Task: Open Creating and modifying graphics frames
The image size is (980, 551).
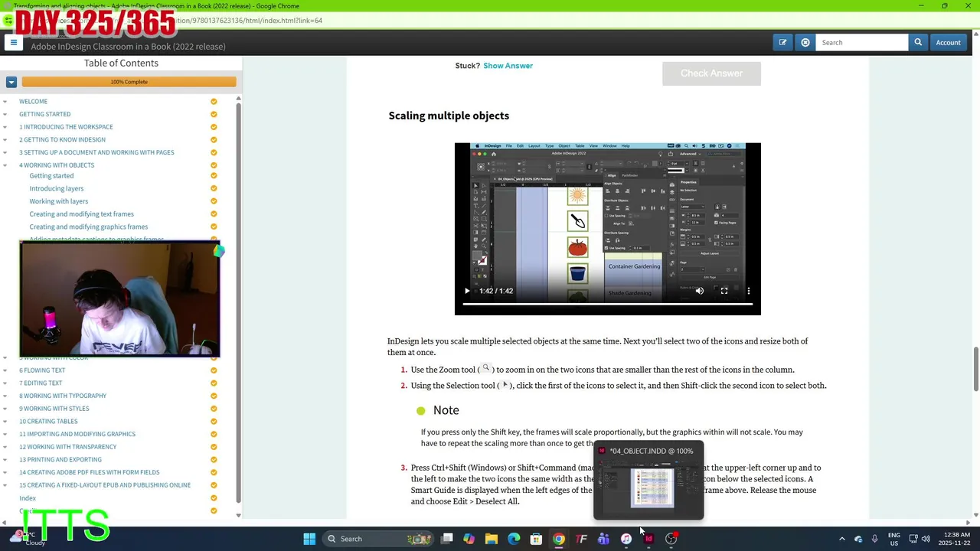Action: coord(89,227)
